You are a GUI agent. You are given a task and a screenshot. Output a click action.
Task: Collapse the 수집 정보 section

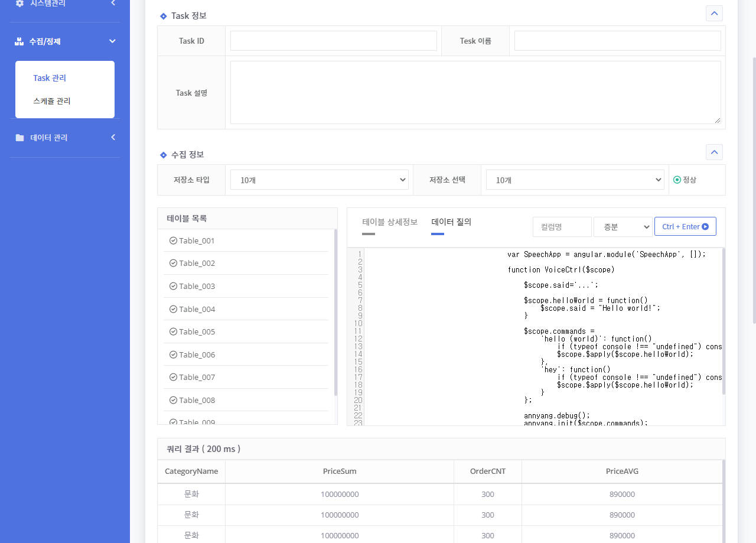point(714,152)
